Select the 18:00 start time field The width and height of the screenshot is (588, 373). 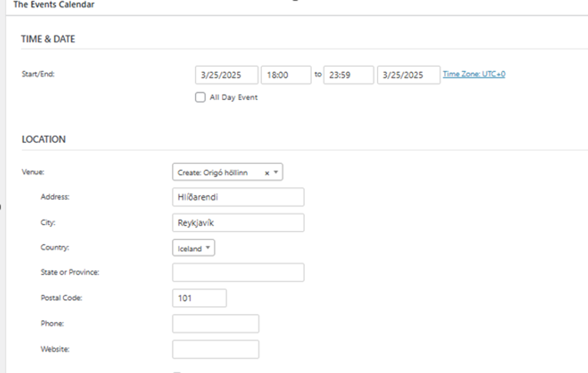286,75
